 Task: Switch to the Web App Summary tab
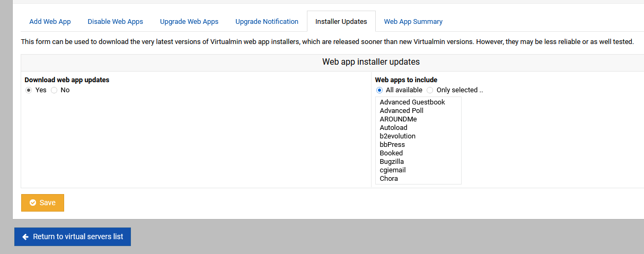(413, 22)
